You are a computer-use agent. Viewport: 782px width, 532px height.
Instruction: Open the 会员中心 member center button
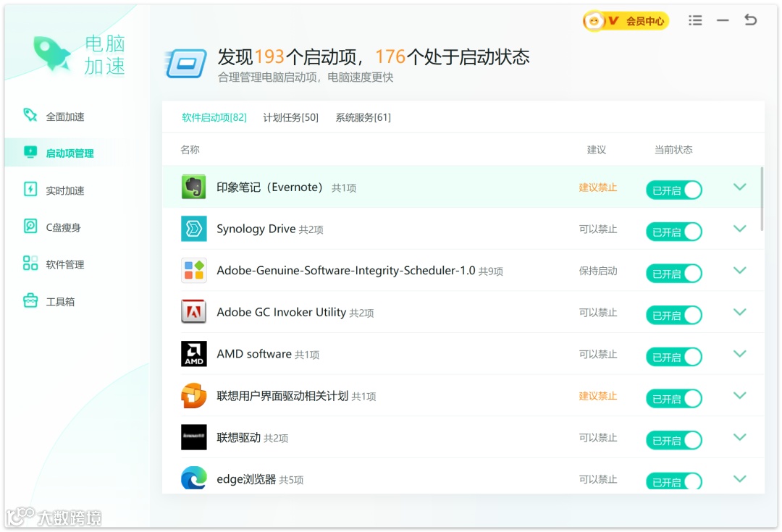click(x=626, y=21)
